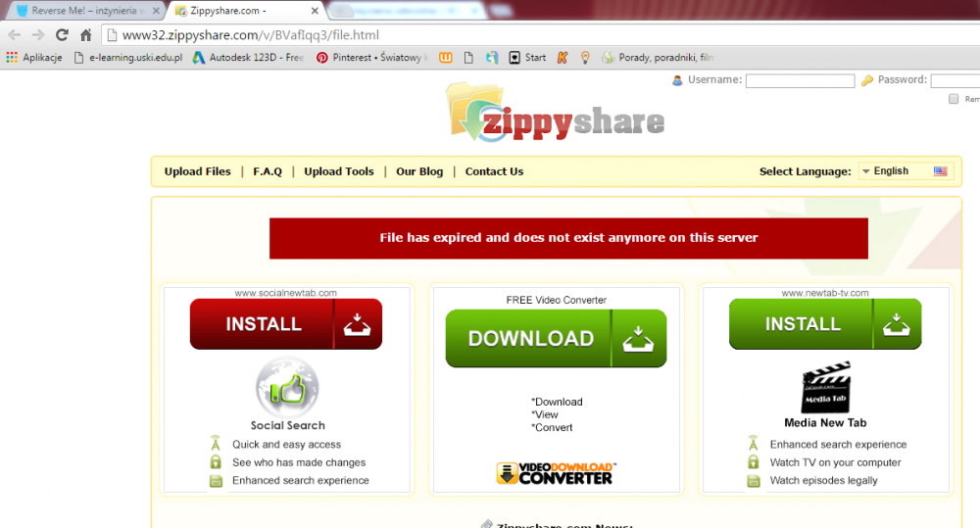Click the Contact Us link

[494, 171]
